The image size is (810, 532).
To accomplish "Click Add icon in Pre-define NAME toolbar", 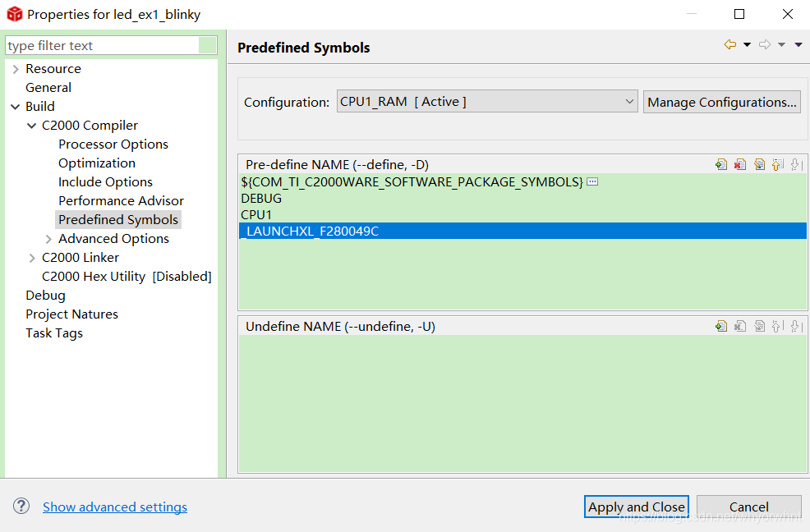I will click(721, 164).
